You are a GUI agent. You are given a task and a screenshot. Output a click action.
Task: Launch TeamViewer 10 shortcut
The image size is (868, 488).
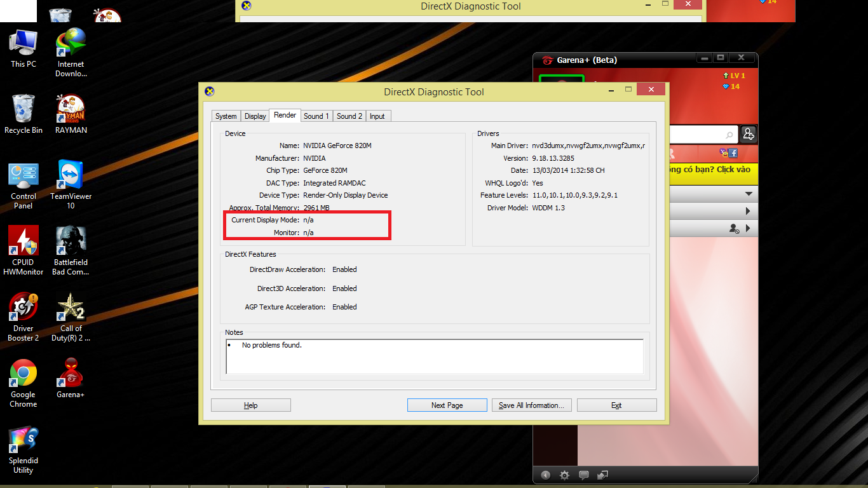point(71,185)
